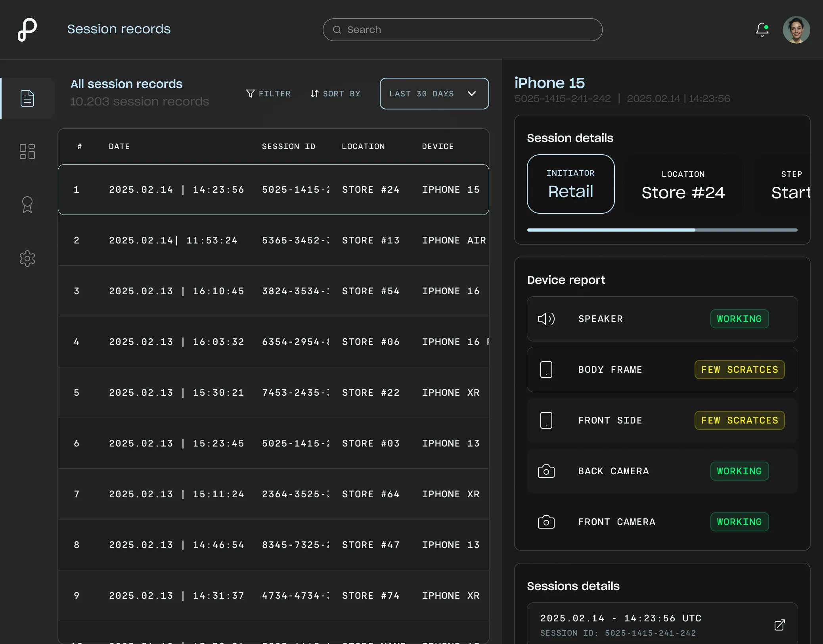This screenshot has width=823, height=644.
Task: Select session row 3 for iPhone 16
Action: (x=273, y=291)
